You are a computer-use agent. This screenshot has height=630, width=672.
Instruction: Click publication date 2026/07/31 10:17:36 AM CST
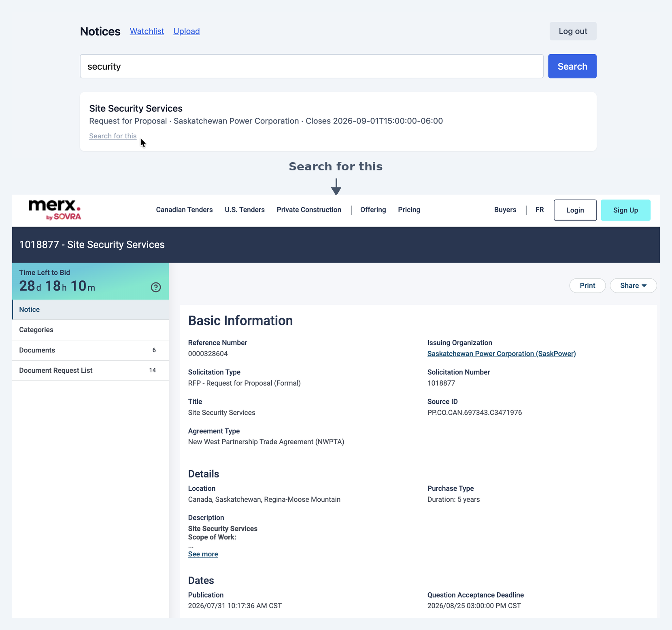coord(235,606)
